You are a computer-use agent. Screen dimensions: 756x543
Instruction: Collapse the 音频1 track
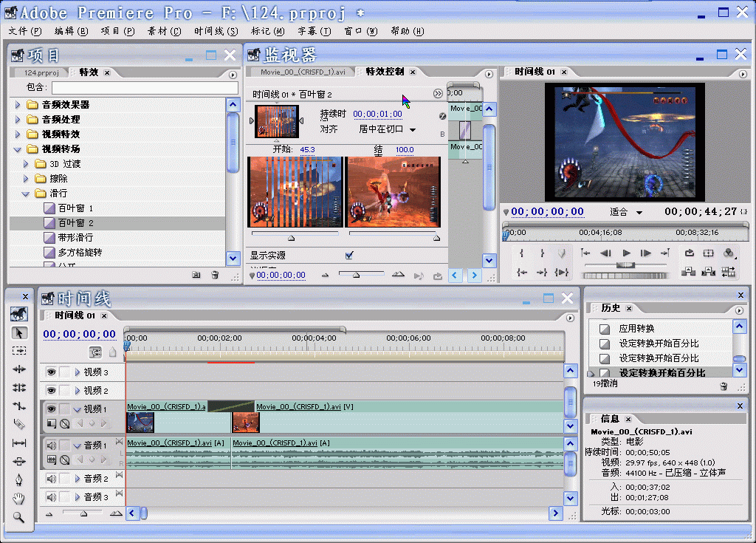click(x=77, y=445)
